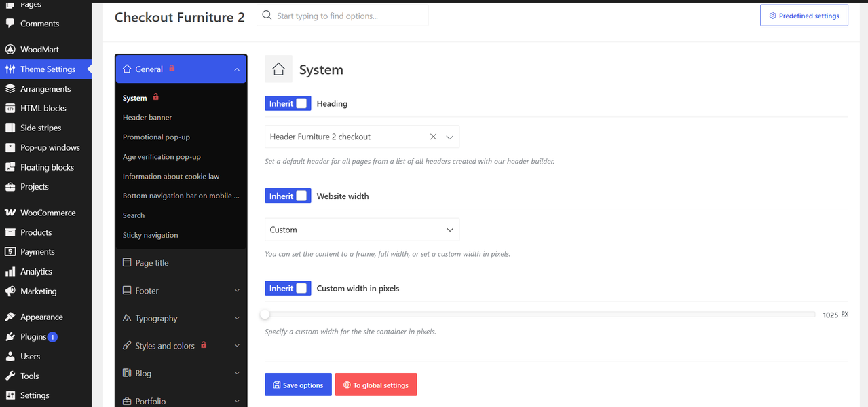Click the Analytics bar chart icon
Image resolution: width=868 pixels, height=407 pixels.
point(10,272)
